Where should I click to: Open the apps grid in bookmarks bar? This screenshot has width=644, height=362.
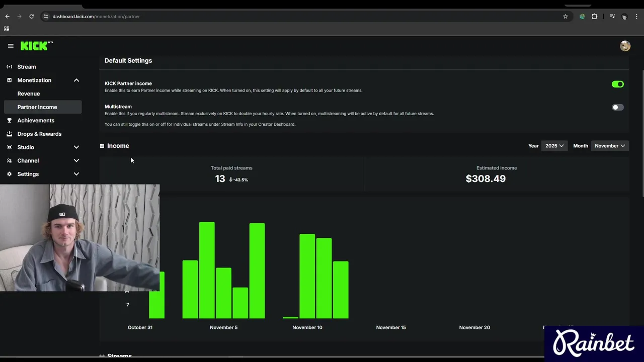[x=7, y=29]
